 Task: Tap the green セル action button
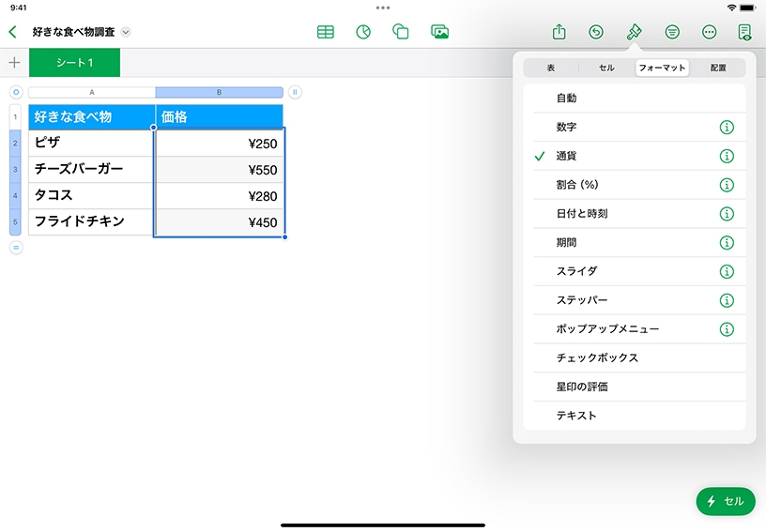pos(725,501)
